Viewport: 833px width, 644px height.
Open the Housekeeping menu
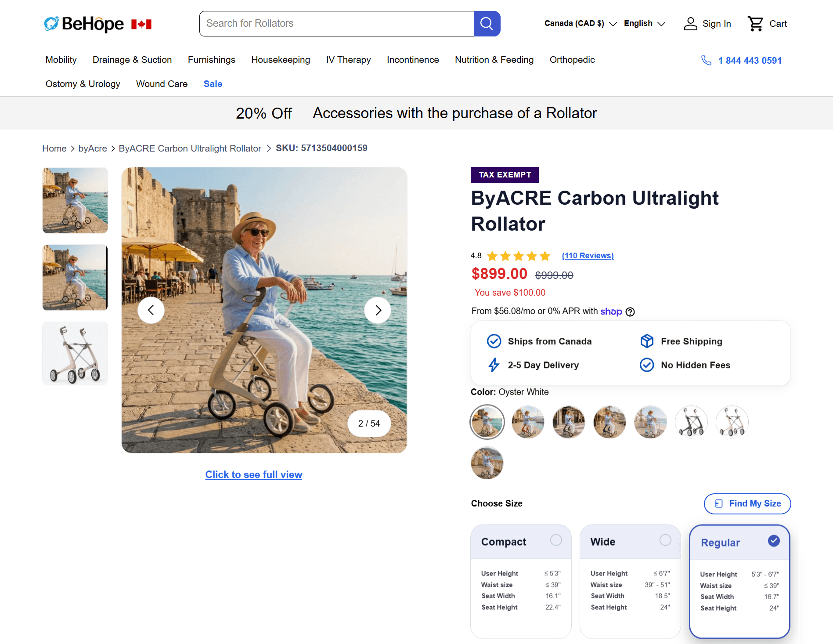(x=281, y=60)
